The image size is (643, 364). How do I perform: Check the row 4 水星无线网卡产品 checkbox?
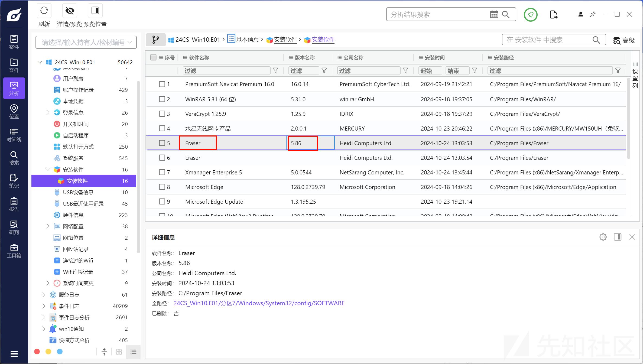(162, 128)
